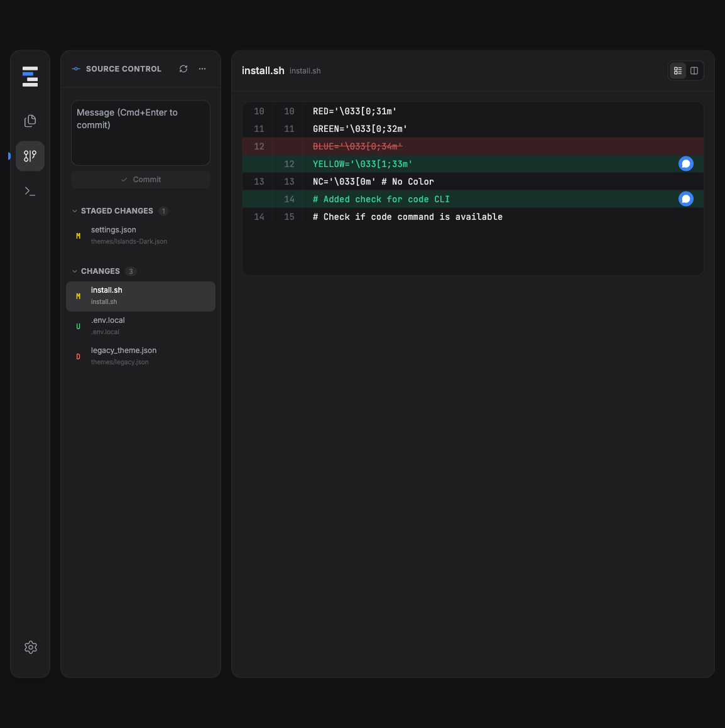725x728 pixels.
Task: Open comment bubble on 'Added check' line
Action: point(686,199)
